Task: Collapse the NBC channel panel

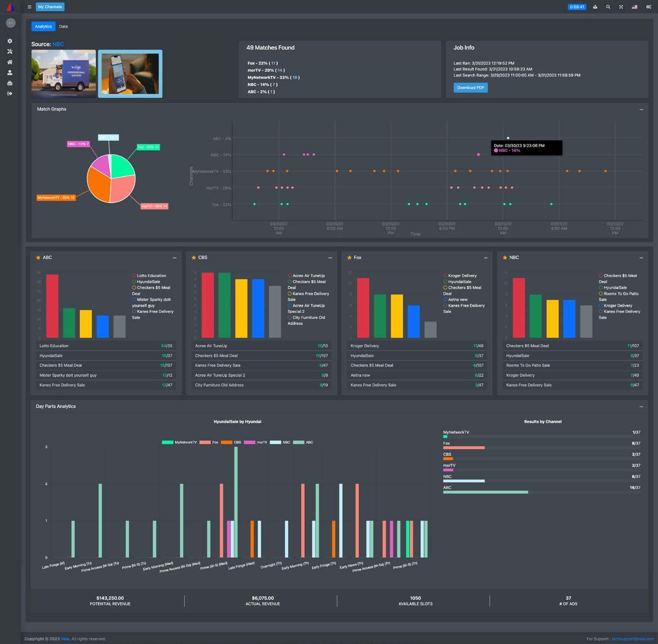Action: pos(641,258)
